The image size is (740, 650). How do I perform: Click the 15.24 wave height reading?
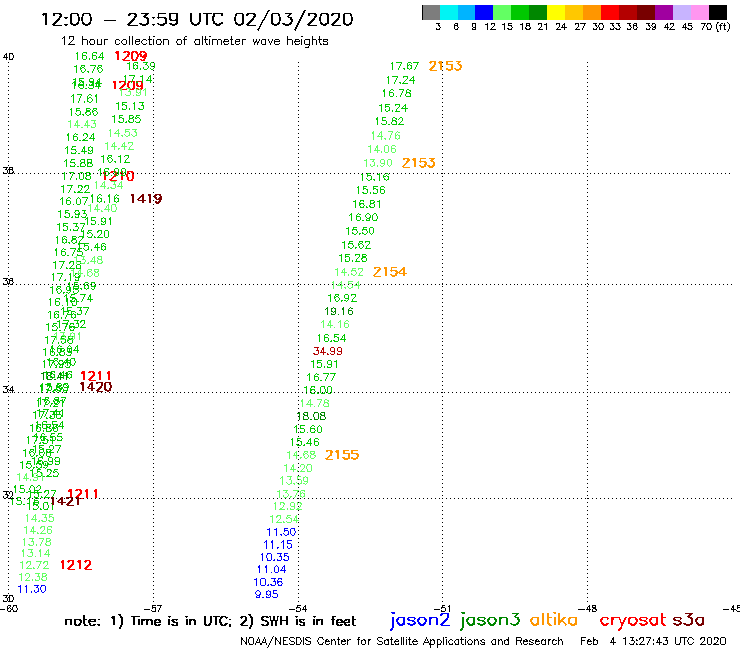point(393,109)
